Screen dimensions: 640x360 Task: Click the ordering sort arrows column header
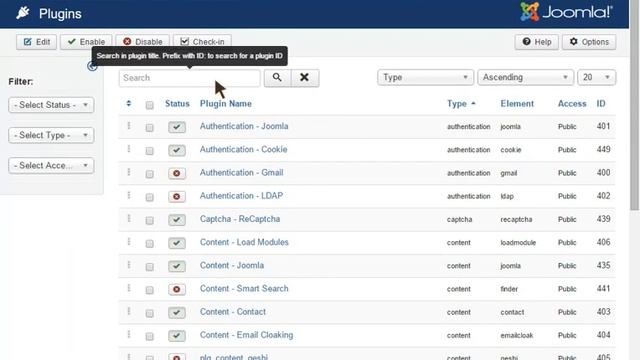pos(129,104)
